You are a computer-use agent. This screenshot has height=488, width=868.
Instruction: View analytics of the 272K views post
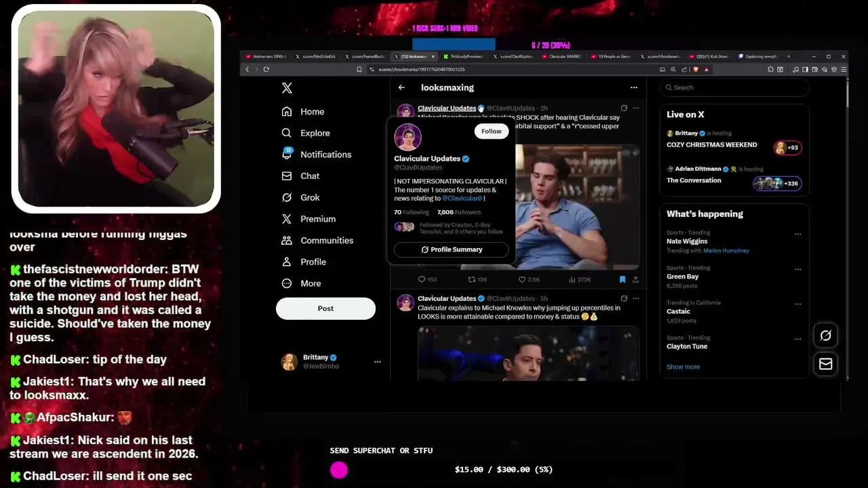click(x=579, y=279)
